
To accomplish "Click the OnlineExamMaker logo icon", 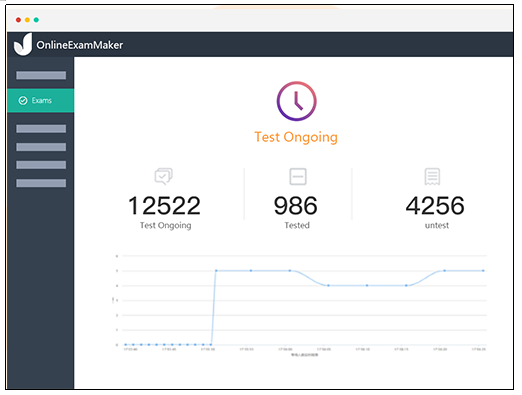I will 23,44.
